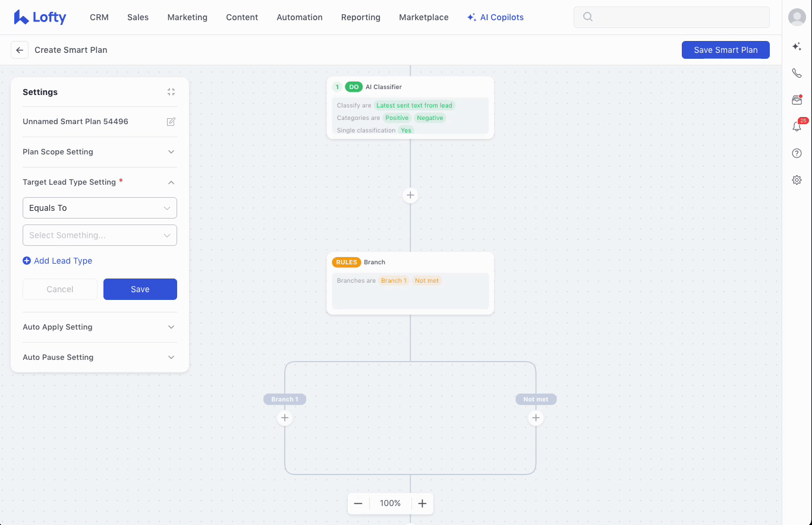
Task: Zoom out the canvas with minus button
Action: click(x=358, y=504)
